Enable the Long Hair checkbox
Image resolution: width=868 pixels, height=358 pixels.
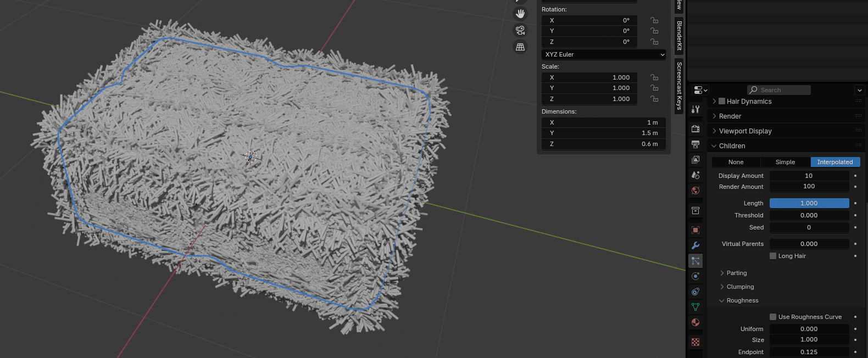(773, 256)
